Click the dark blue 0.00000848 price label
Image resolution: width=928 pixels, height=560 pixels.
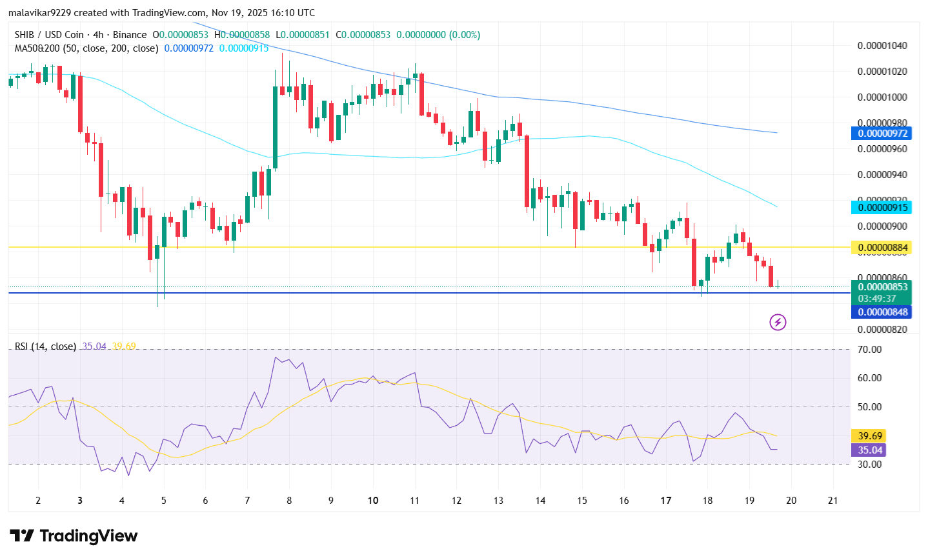pos(882,312)
